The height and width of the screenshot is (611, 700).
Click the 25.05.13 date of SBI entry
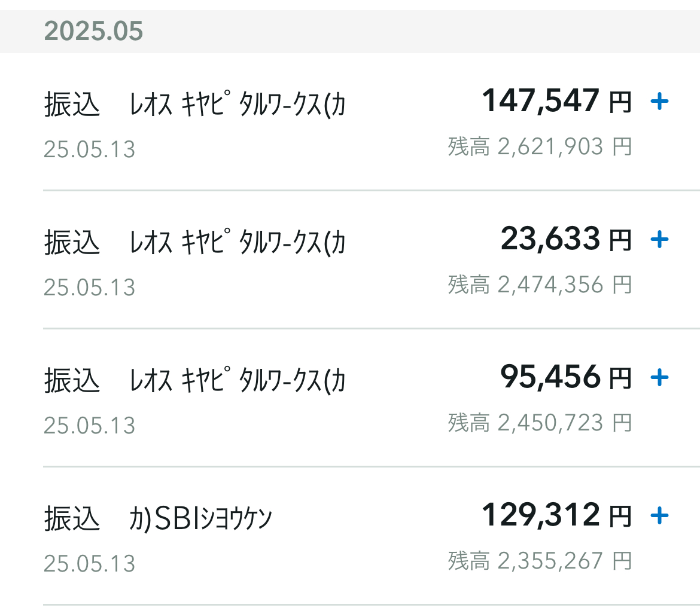(89, 564)
